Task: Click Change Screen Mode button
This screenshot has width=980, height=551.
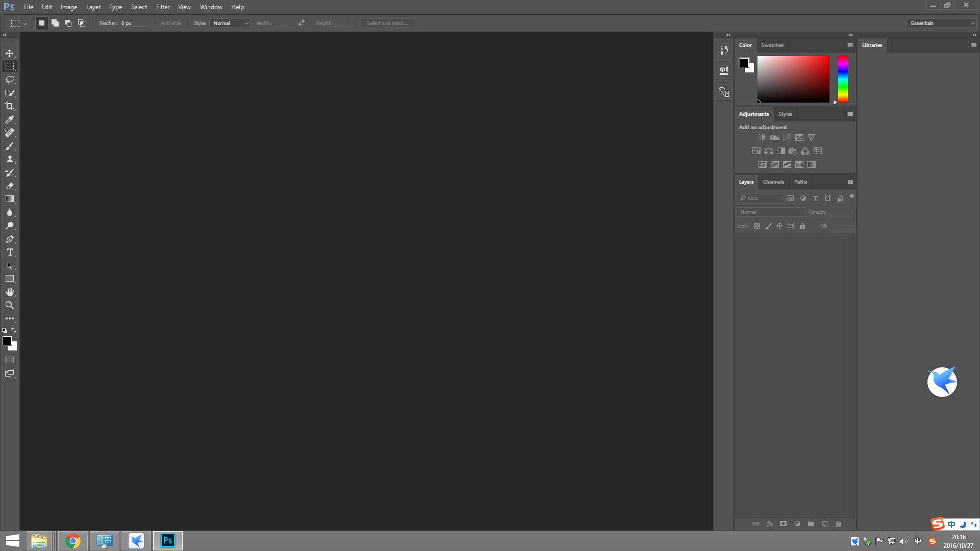Action: pos(10,373)
